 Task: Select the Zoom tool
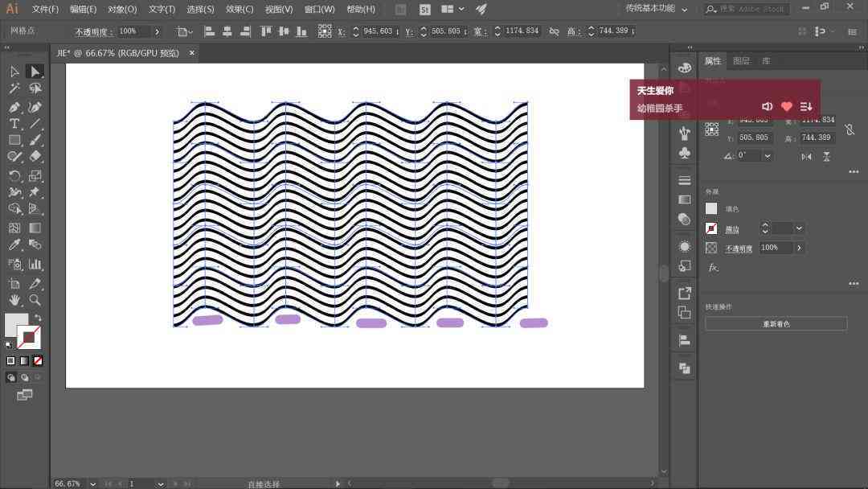tap(35, 300)
